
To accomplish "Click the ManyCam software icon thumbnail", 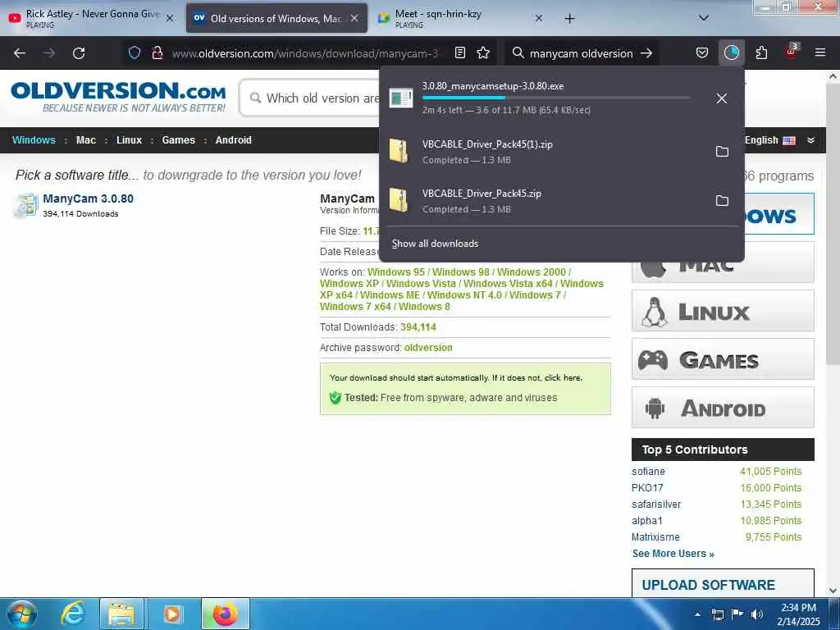I will point(25,205).
